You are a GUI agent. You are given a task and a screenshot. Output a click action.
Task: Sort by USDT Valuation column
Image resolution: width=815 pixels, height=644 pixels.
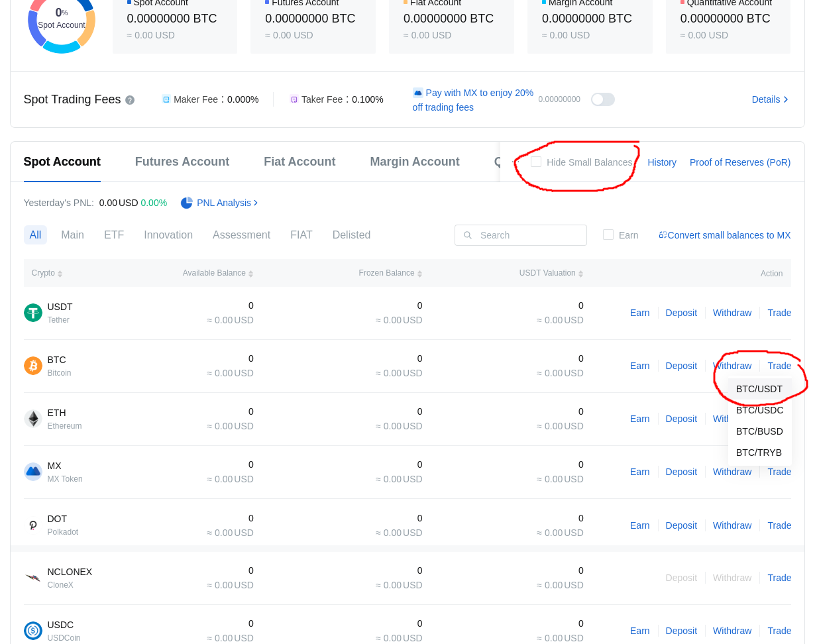[551, 274]
